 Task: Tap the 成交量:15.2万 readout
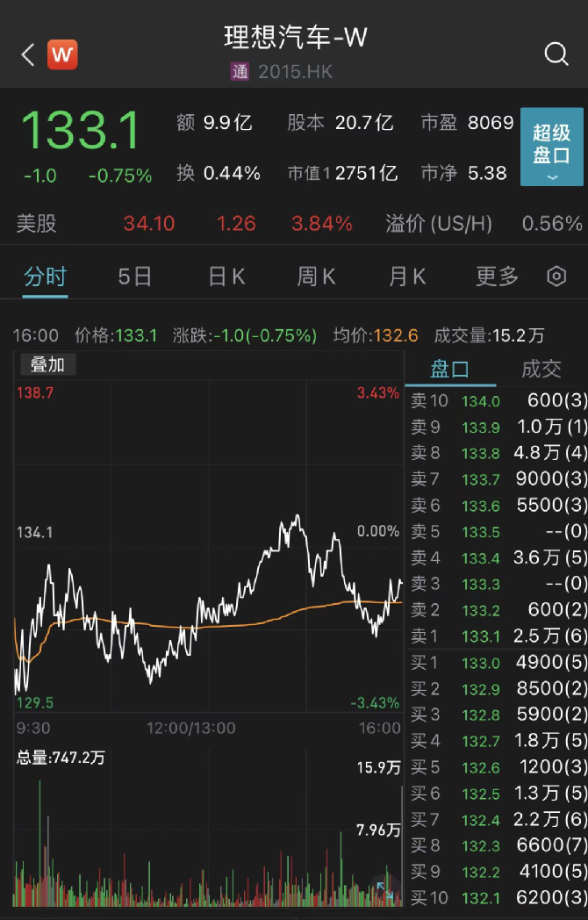[x=490, y=335]
